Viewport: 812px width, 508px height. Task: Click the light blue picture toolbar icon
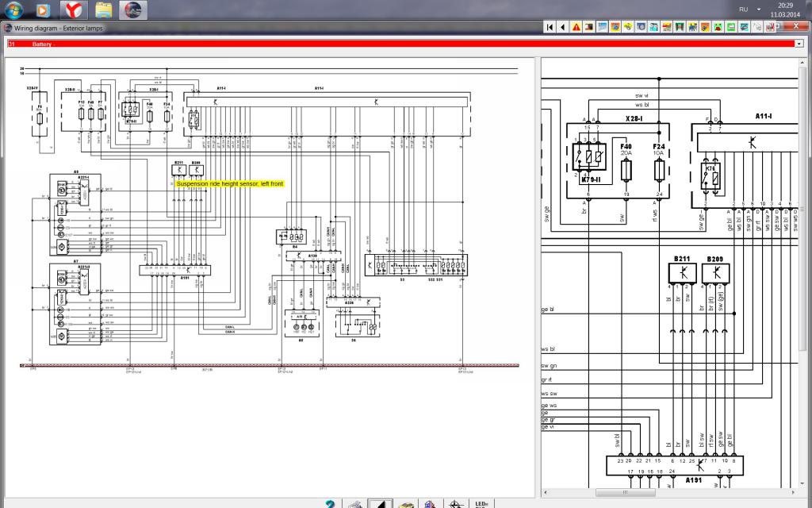click(x=602, y=27)
